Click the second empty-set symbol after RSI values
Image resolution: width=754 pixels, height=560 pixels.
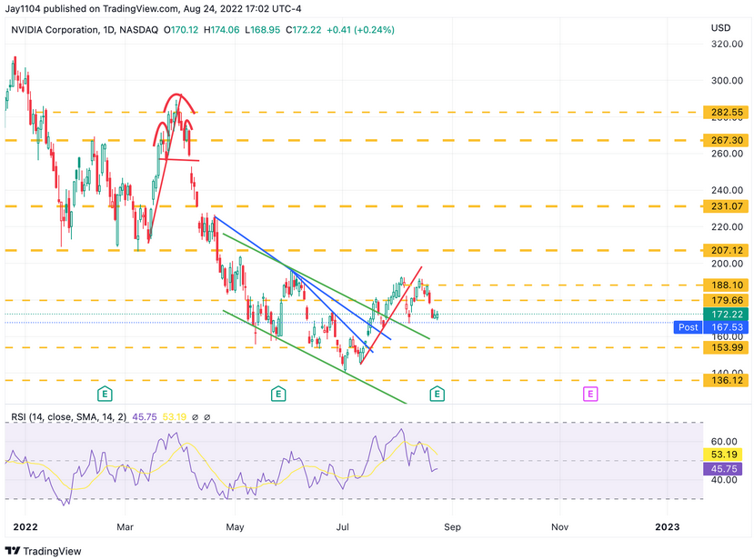click(x=207, y=417)
